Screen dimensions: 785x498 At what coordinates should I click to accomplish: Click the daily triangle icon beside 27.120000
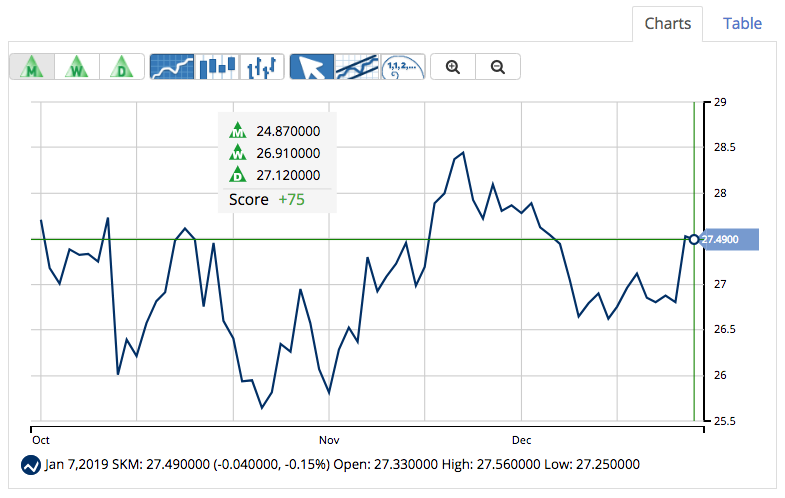point(238,174)
